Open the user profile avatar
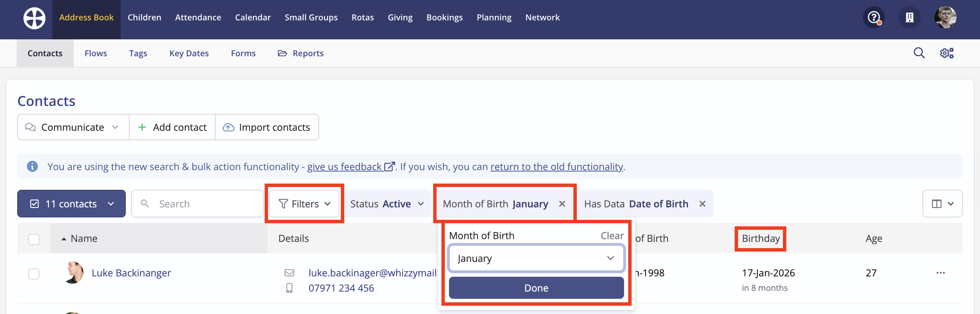Image resolution: width=980 pixels, height=314 pixels. pos(946,18)
